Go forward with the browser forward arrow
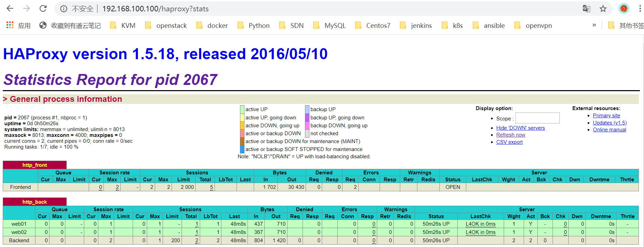 pos(26,9)
